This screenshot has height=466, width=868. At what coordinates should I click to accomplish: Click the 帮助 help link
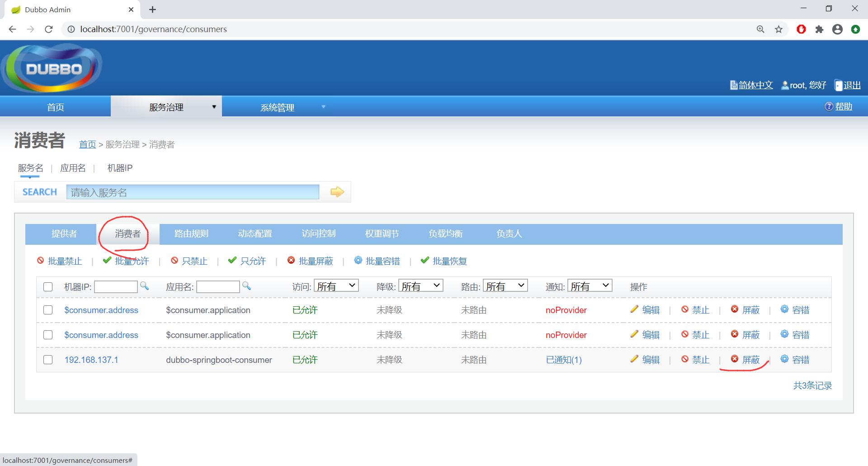pyautogui.click(x=844, y=107)
